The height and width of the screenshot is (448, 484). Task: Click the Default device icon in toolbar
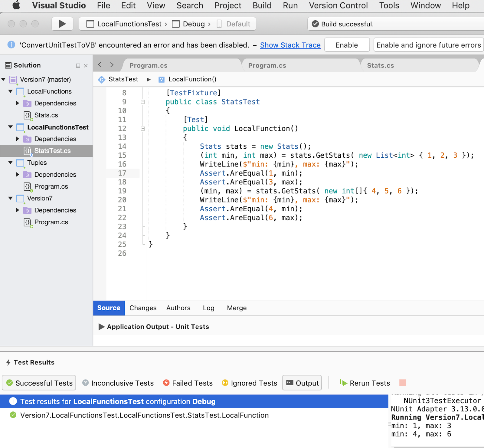tap(219, 24)
